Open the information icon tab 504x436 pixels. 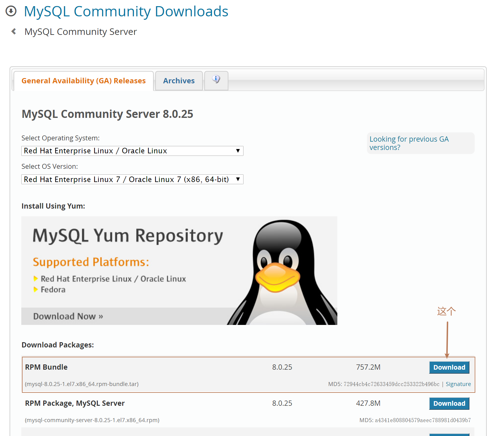216,81
